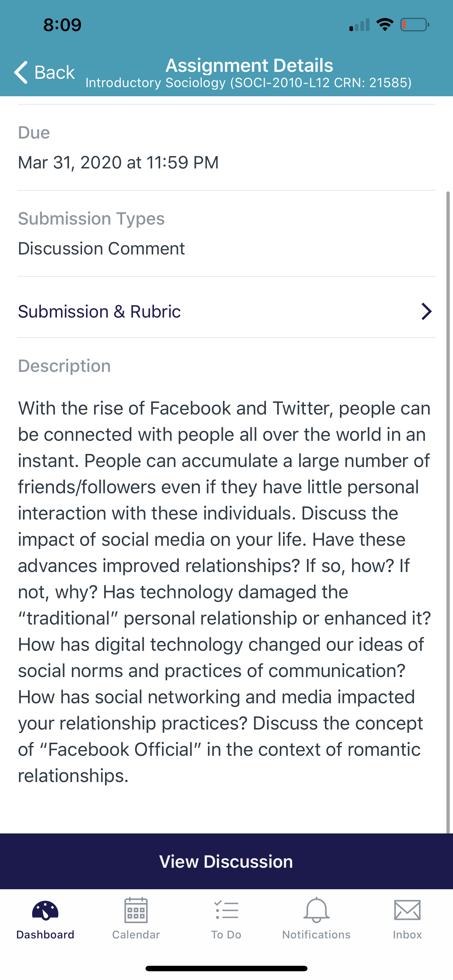Tap the View Discussion button

226,861
